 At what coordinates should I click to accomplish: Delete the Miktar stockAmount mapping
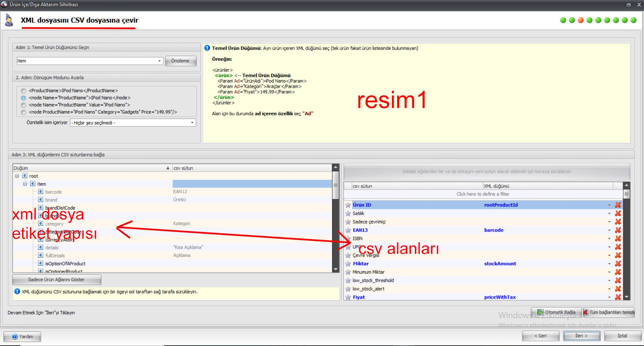(x=618, y=264)
